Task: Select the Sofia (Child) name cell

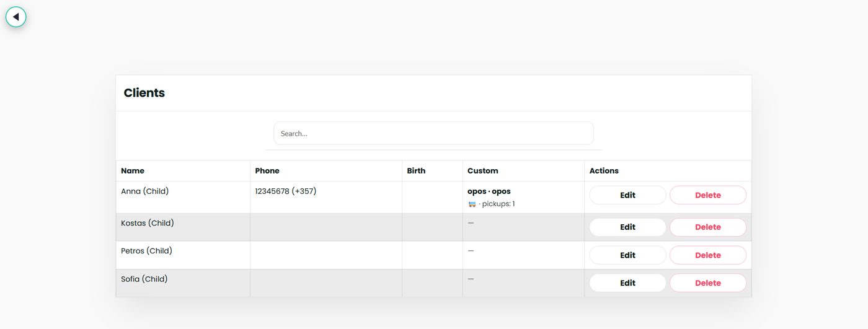Action: point(144,279)
